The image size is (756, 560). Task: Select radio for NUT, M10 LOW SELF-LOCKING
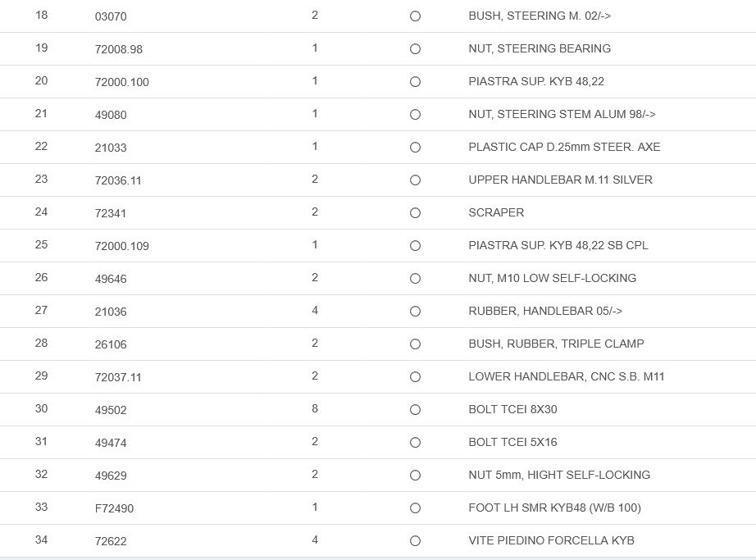coord(415,279)
